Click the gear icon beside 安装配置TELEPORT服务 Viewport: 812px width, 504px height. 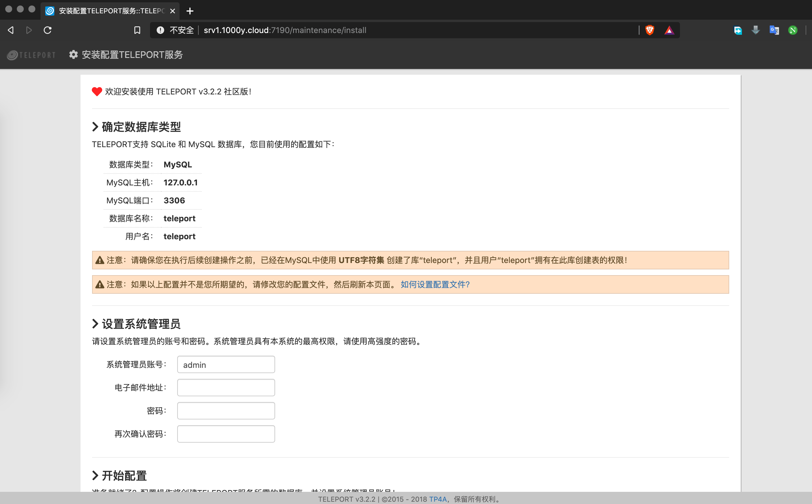73,55
